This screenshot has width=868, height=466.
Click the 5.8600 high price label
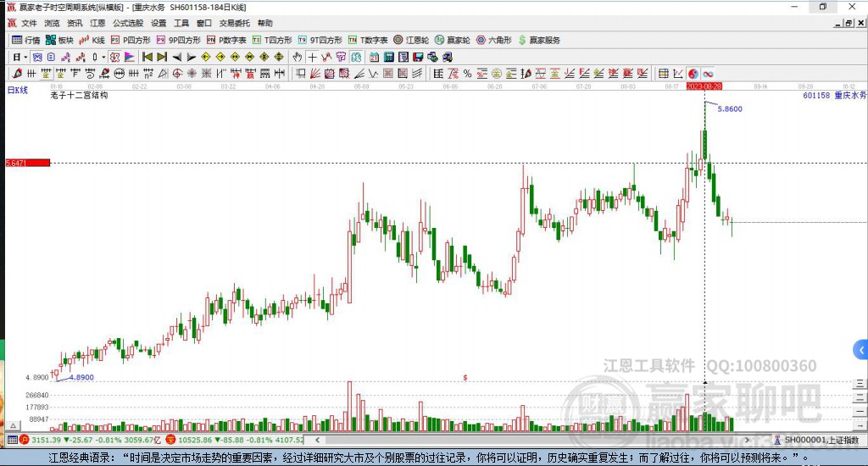click(730, 109)
